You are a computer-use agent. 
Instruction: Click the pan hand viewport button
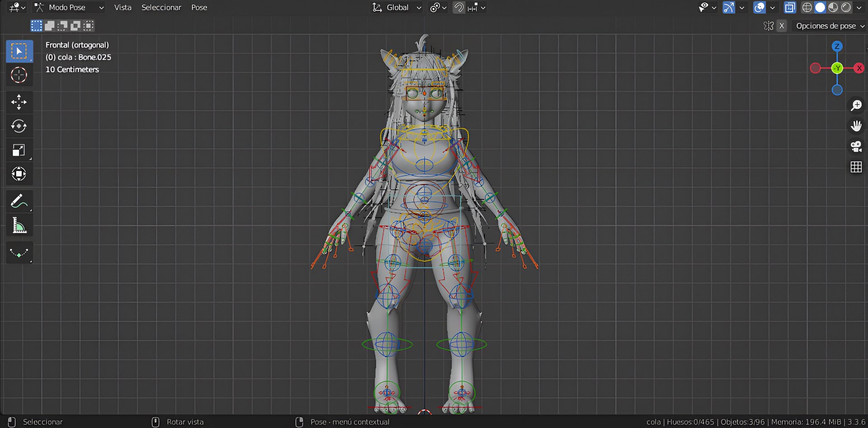click(856, 126)
